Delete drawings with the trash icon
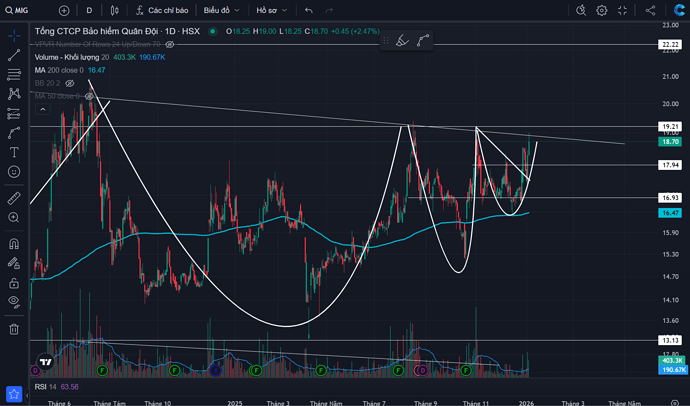690x406 pixels. coord(14,329)
